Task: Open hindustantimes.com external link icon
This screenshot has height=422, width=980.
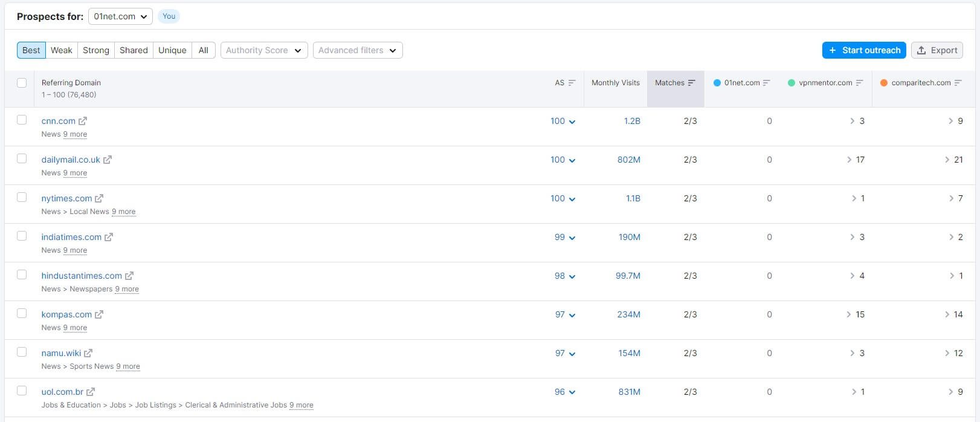Action: tap(129, 276)
